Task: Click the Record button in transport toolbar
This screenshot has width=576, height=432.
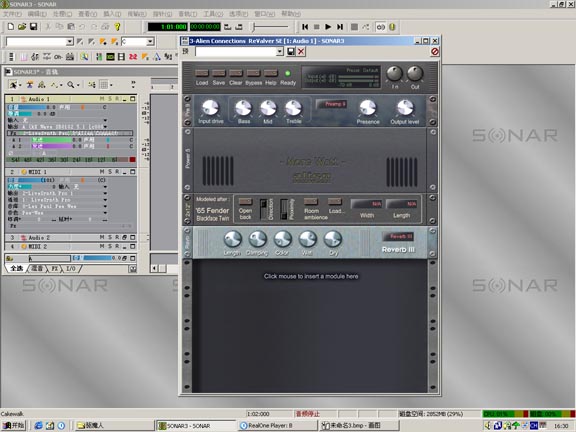Action: 354,27
